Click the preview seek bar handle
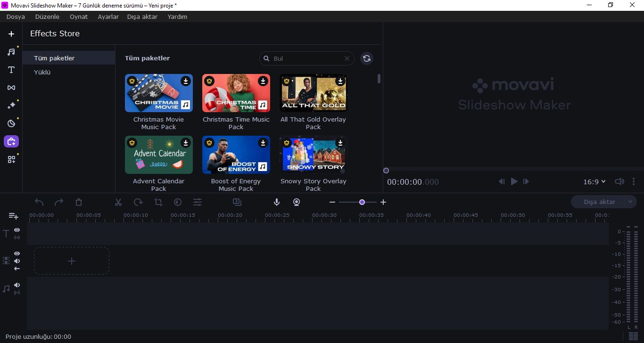 click(386, 171)
